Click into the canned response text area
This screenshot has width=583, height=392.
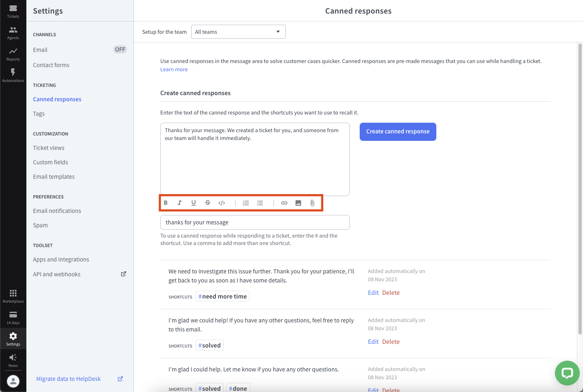point(255,159)
